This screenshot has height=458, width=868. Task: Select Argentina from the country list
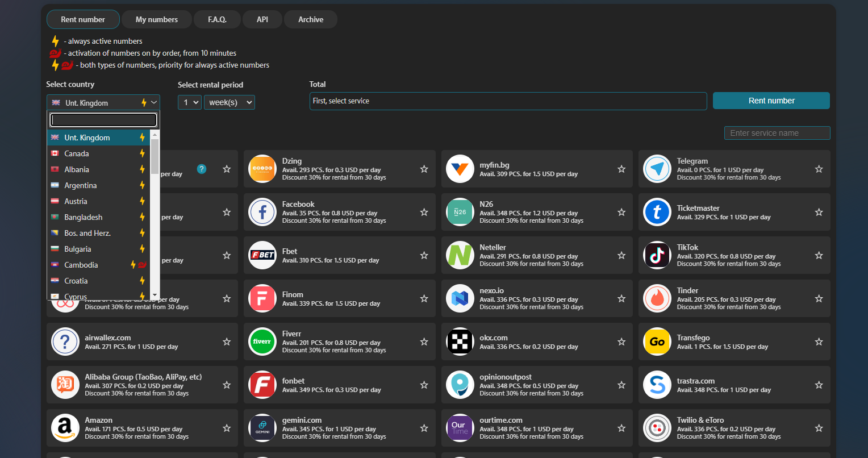pyautogui.click(x=98, y=185)
